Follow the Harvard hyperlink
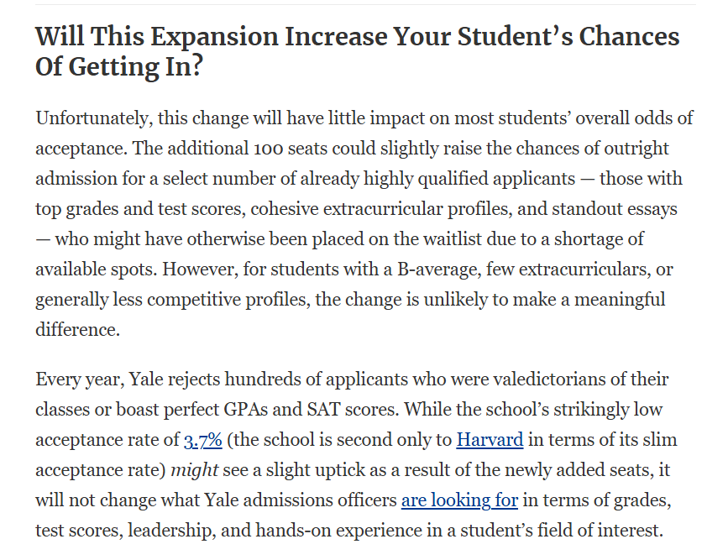 490,440
